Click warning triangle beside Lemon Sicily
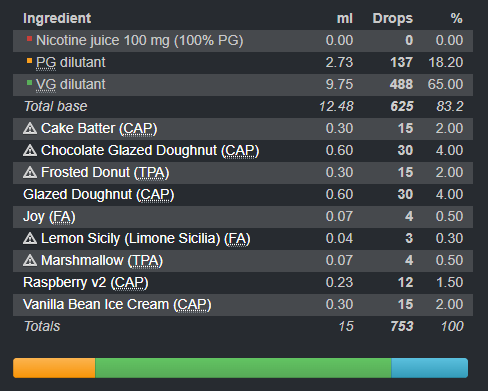 click(x=30, y=238)
